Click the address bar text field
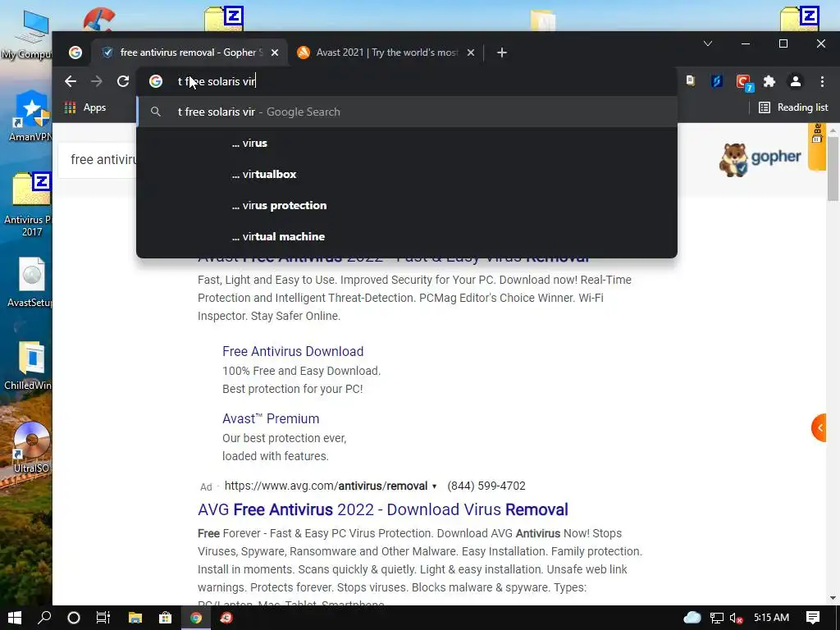 pyautogui.click(x=407, y=81)
